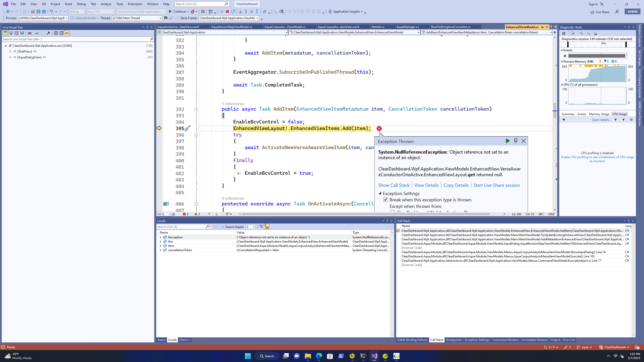Click the red exception error icon

point(379,128)
